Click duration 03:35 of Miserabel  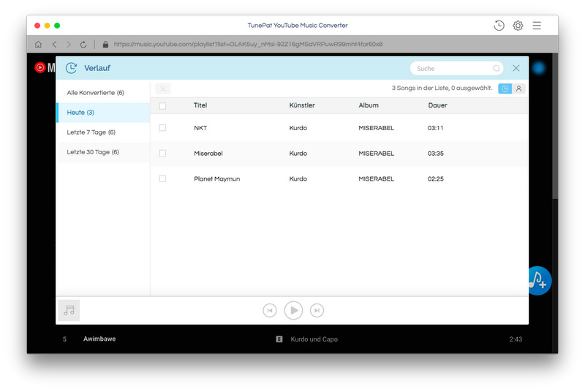[x=435, y=154]
